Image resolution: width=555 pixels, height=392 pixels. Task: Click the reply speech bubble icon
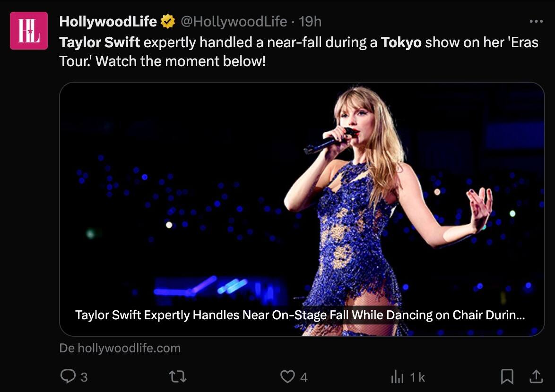click(68, 376)
